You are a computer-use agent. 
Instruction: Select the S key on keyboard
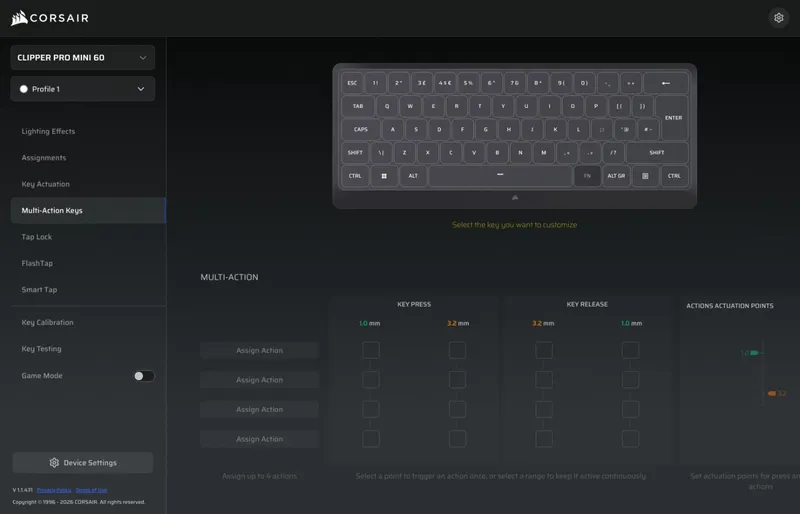point(416,129)
